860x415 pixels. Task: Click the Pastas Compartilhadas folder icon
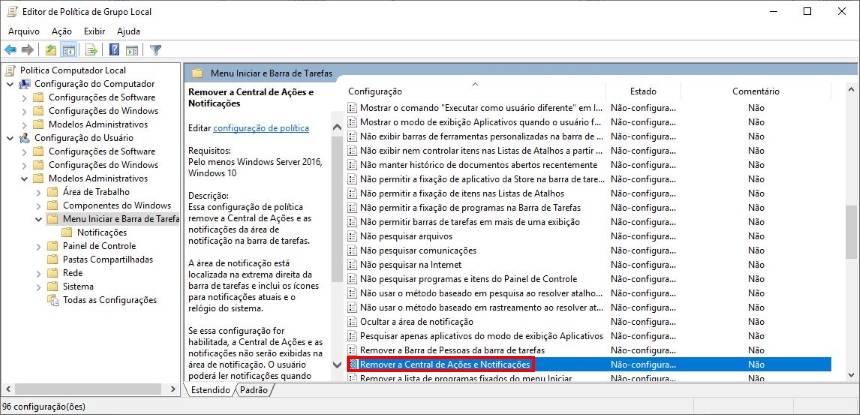tap(53, 259)
